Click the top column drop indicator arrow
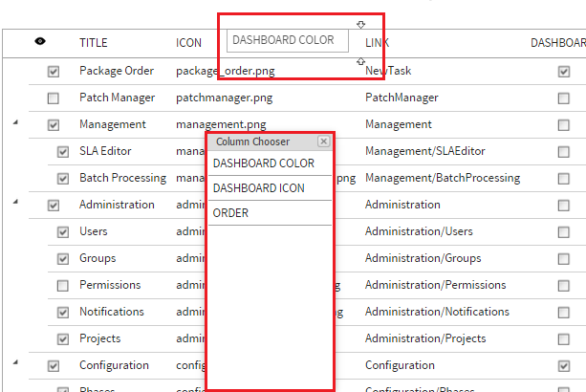The image size is (586, 392). 360,25
